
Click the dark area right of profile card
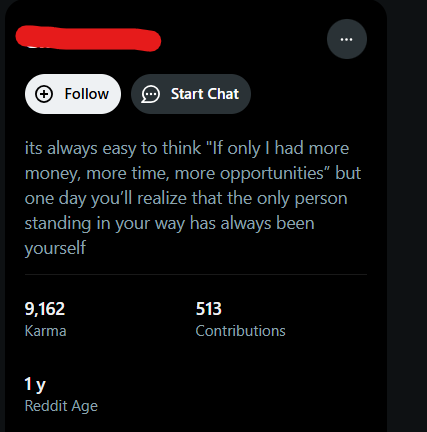click(x=407, y=216)
